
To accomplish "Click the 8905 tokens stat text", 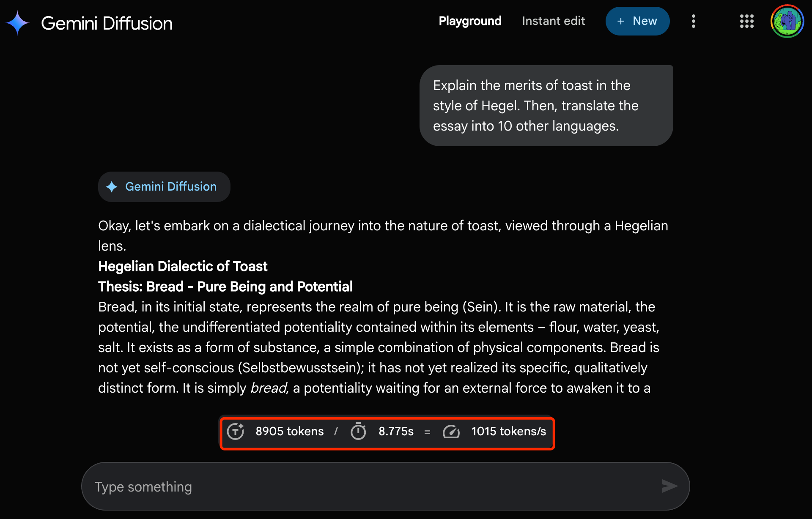I will (289, 432).
